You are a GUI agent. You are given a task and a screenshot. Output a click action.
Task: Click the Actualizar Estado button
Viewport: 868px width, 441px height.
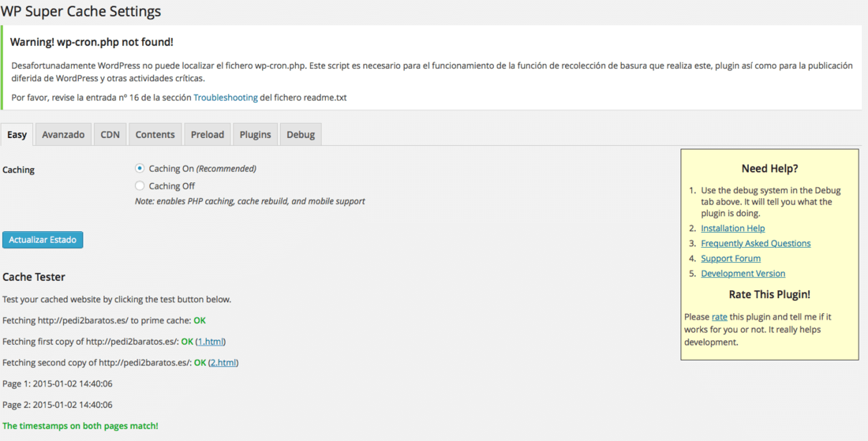43,240
